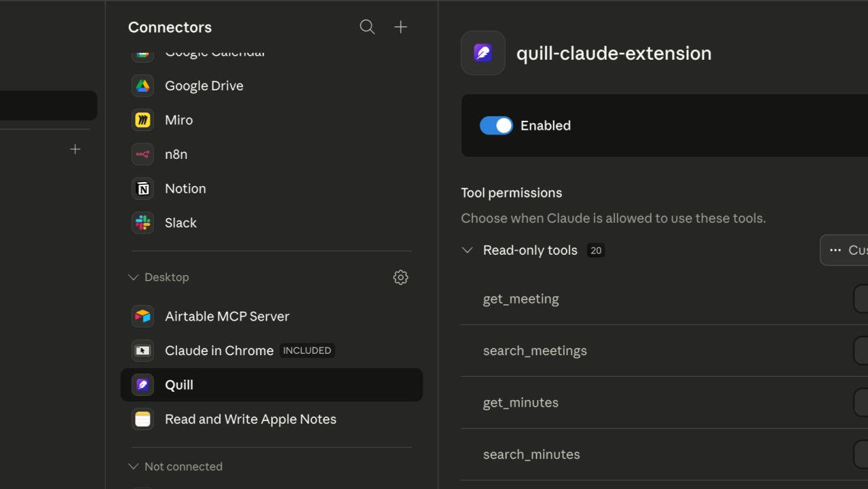Click the Notion connector icon
This screenshot has height=489, width=868.
(x=143, y=189)
